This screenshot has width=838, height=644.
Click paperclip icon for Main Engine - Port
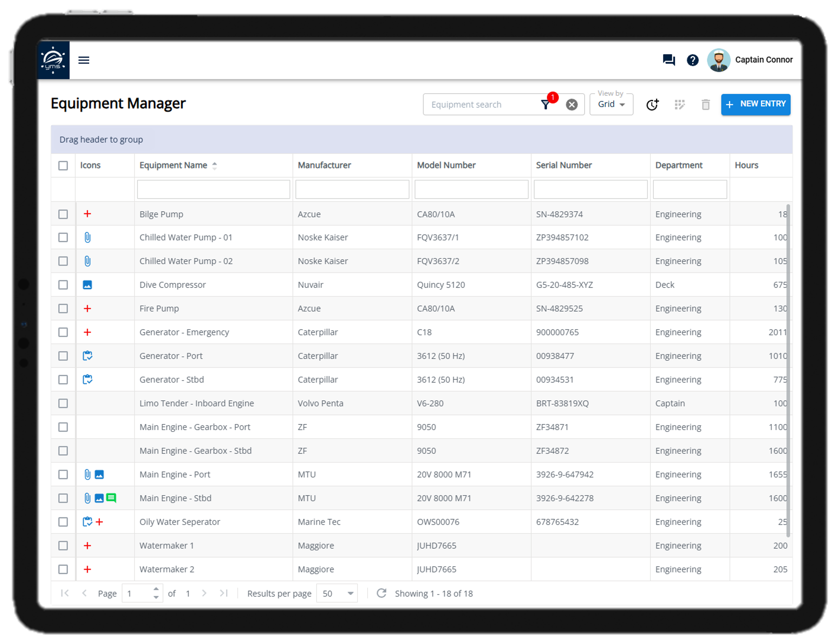point(88,474)
